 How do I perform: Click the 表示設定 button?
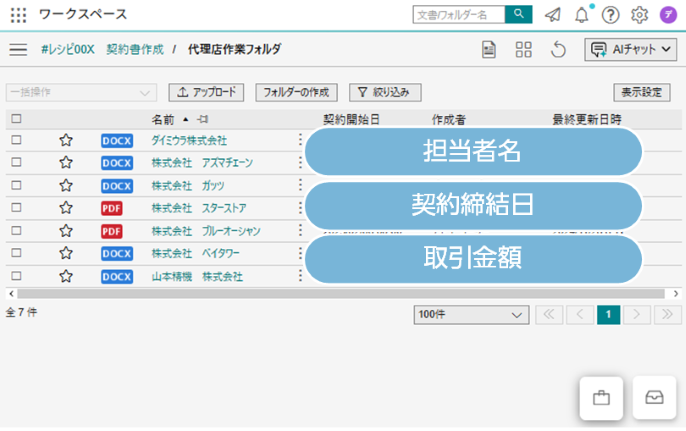pyautogui.click(x=641, y=92)
